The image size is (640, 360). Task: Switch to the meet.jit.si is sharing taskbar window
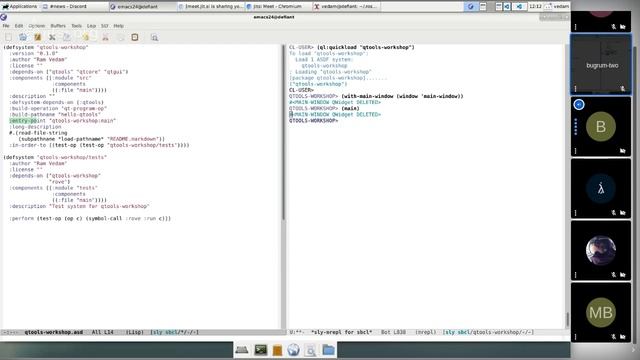pyautogui.click(x=211, y=7)
